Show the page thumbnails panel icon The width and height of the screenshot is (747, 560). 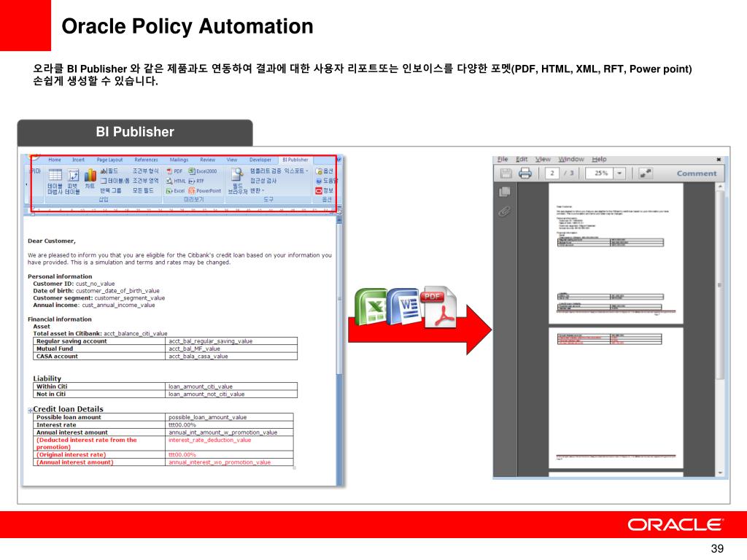pyautogui.click(x=505, y=192)
